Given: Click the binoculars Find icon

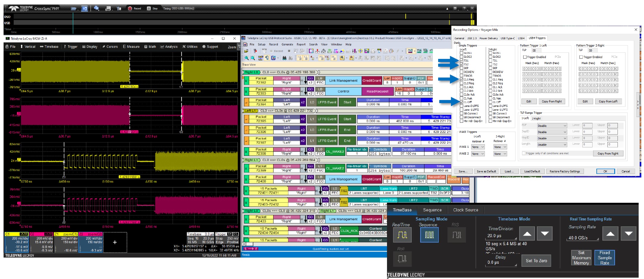Looking at the screenshot, I should [284, 58].
